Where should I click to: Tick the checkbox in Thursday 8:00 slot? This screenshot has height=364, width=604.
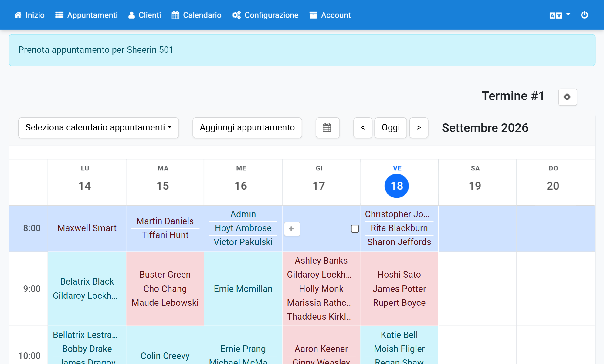(355, 229)
